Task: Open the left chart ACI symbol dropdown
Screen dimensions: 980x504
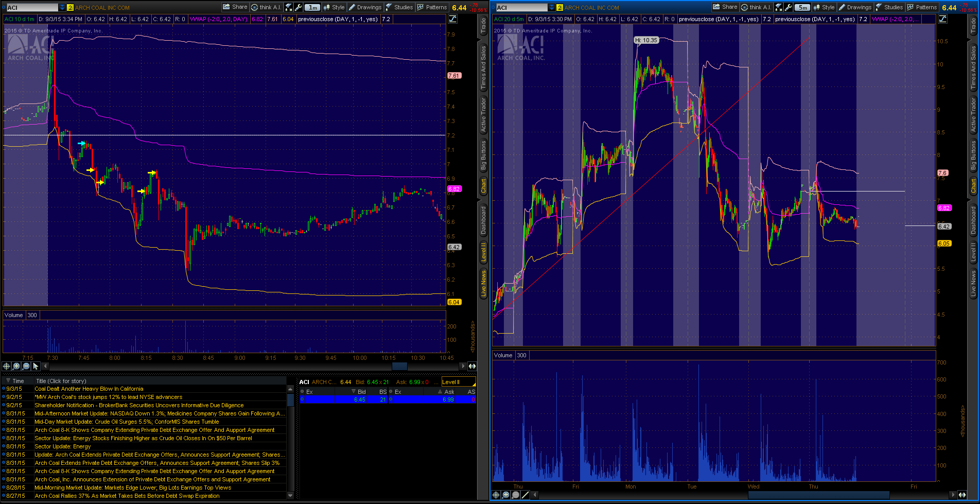Action: click(62, 8)
